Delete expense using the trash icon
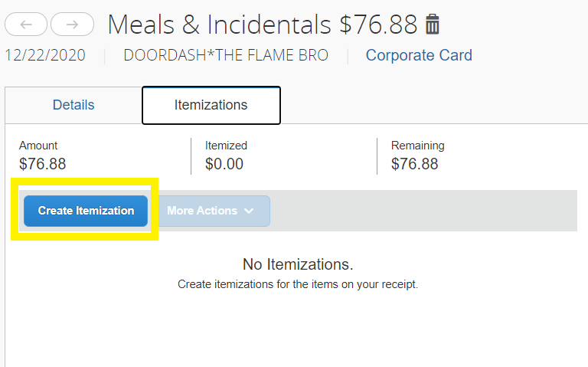 (x=433, y=25)
